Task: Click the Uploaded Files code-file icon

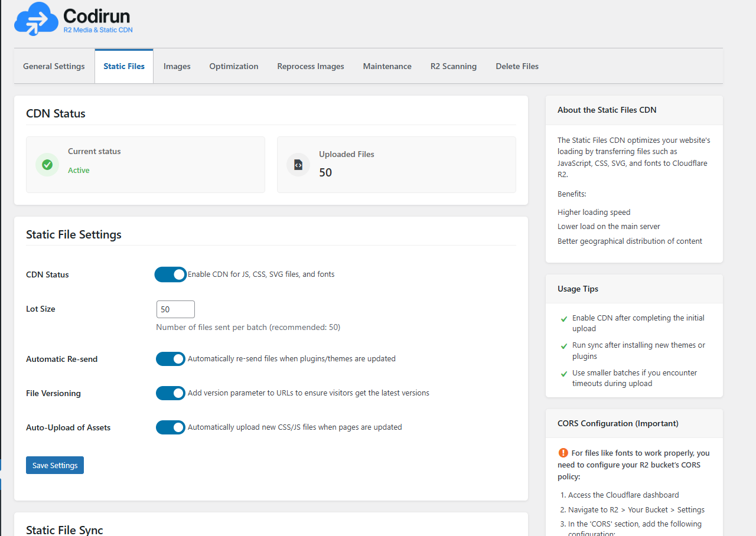Action: pos(298,165)
